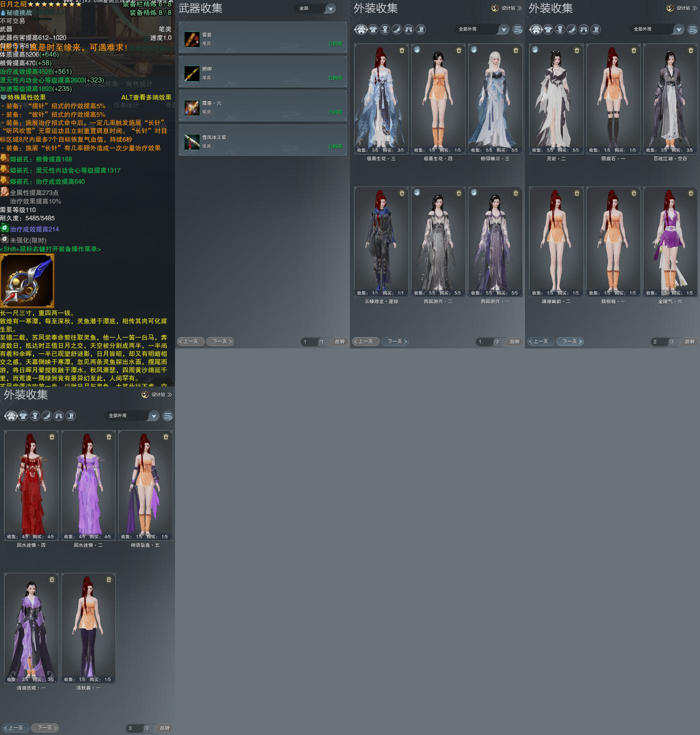Image resolution: width=700 pixels, height=735 pixels.
Task: Open filter settings icon in page 3/3 outfit panel
Action: click(168, 416)
